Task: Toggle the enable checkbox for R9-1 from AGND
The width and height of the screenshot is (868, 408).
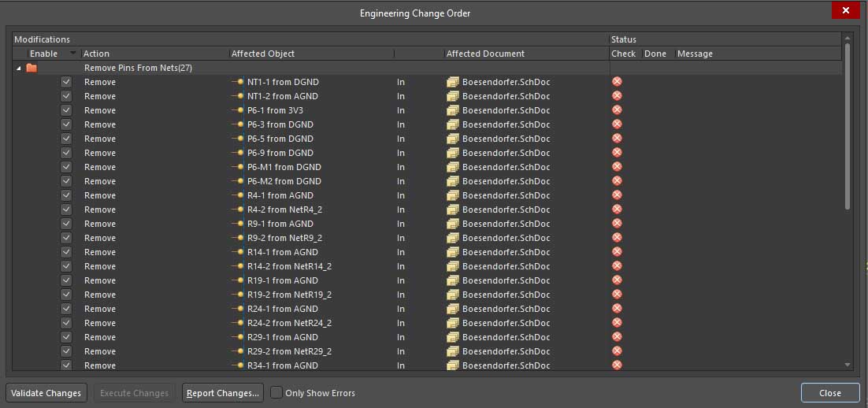Action: (66, 224)
